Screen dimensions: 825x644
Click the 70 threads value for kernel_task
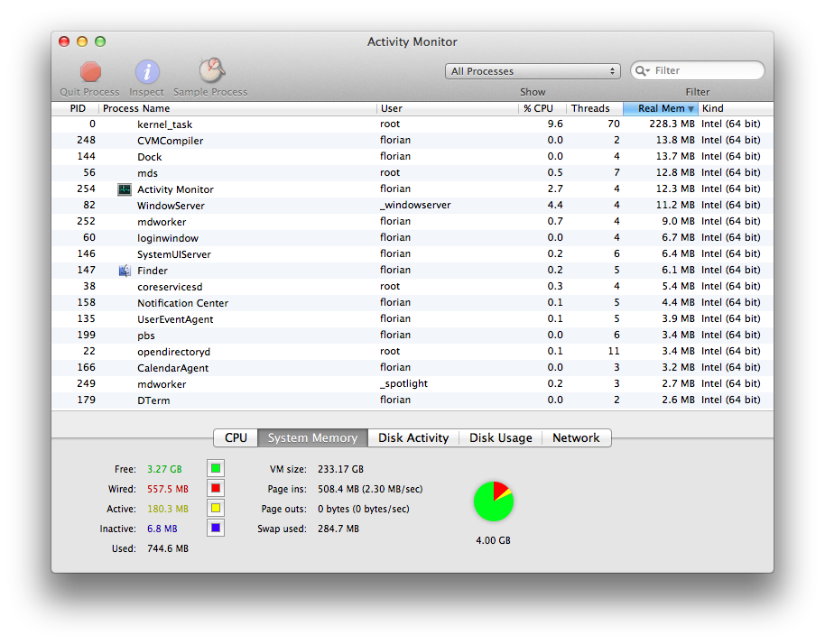coord(614,124)
